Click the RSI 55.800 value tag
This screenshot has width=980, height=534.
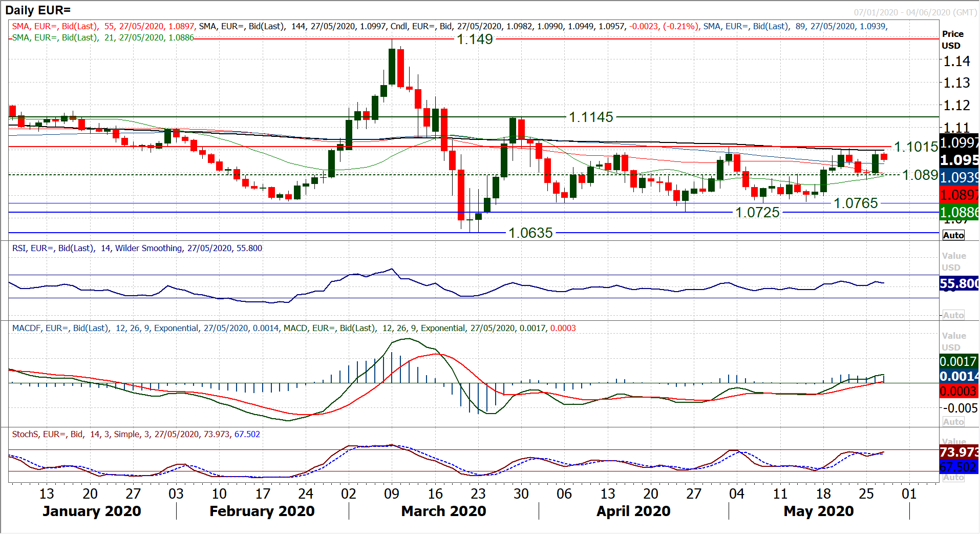(959, 283)
